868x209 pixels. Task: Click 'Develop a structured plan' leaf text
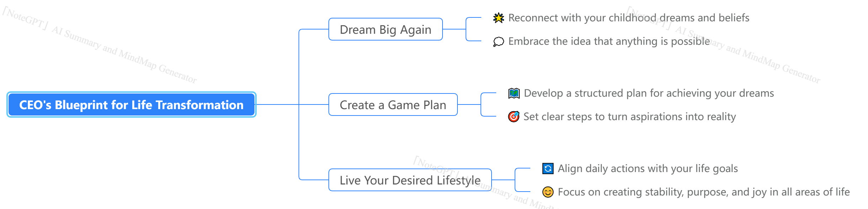(x=649, y=93)
